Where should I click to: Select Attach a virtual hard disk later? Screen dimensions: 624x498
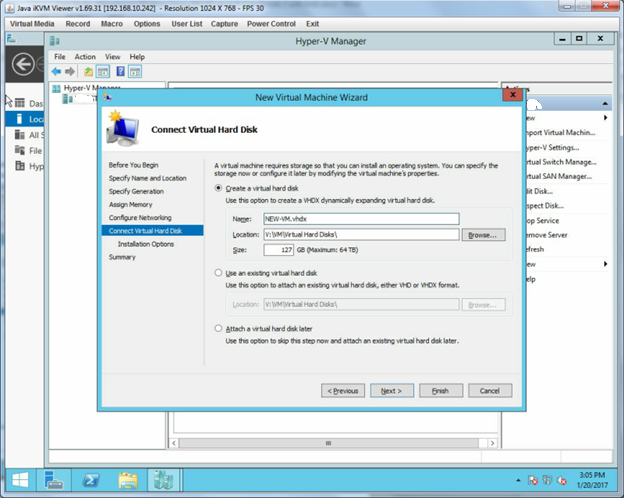coord(218,328)
